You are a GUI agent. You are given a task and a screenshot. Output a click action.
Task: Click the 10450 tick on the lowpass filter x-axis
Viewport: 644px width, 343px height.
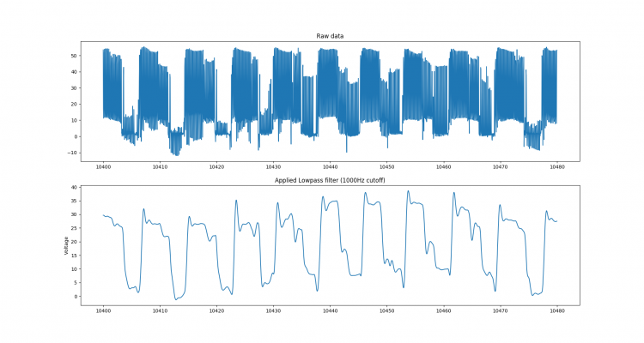[x=387, y=311]
